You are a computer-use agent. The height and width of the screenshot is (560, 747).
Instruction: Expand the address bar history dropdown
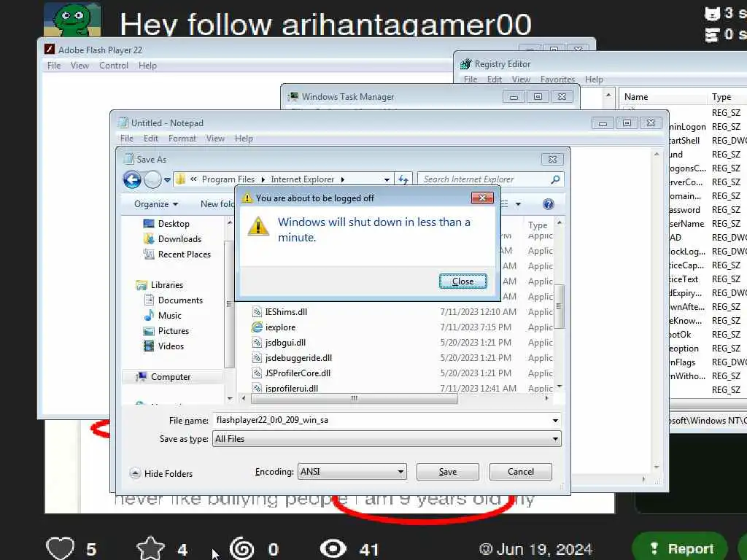(x=387, y=179)
